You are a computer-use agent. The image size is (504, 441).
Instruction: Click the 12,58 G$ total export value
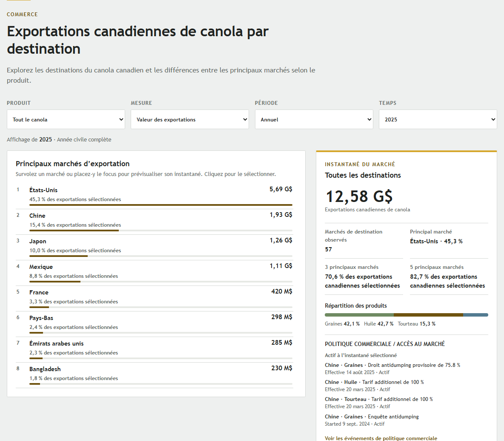[359, 196]
